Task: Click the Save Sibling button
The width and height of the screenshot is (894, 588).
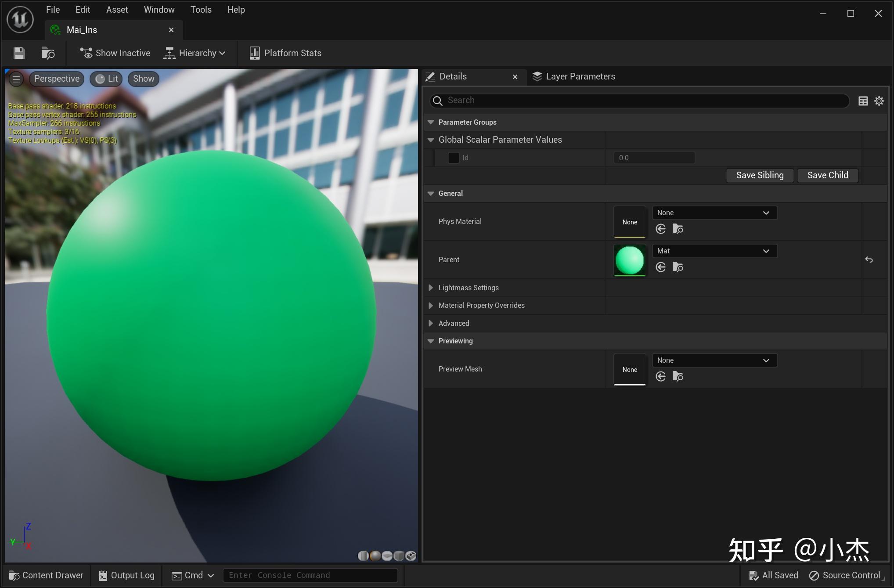Action: pyautogui.click(x=760, y=175)
